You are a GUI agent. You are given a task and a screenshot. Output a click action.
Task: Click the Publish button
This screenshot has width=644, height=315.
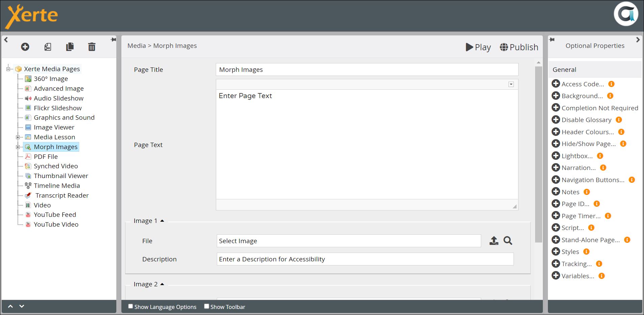click(x=519, y=47)
